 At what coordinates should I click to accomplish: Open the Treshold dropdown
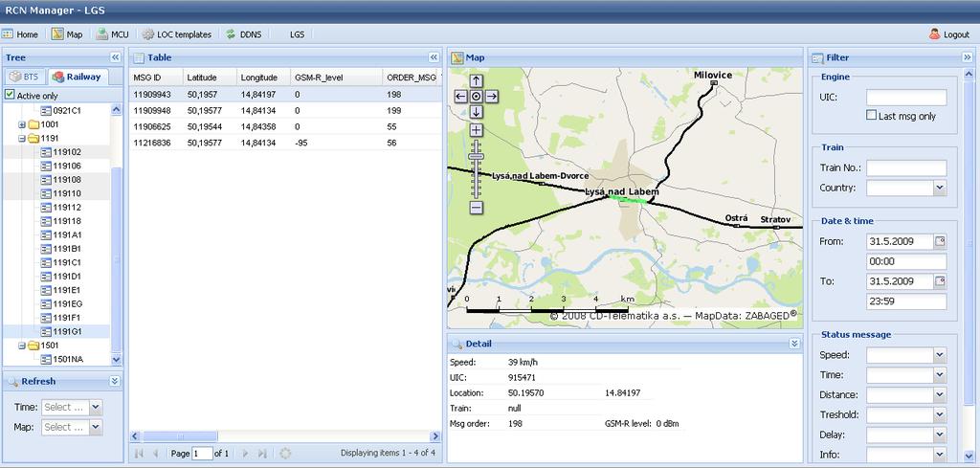click(x=940, y=414)
